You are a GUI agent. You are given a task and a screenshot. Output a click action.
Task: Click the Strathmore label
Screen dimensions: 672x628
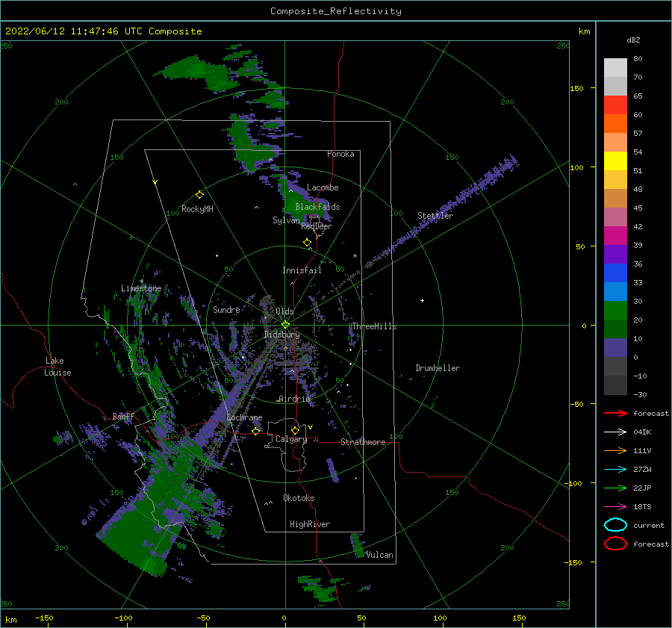(x=363, y=442)
